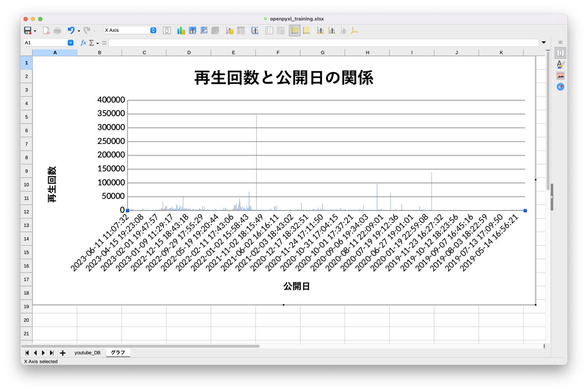Open the Sidebar Settings hamburger menu
The height and width of the screenshot is (392, 588).
pos(560,42)
